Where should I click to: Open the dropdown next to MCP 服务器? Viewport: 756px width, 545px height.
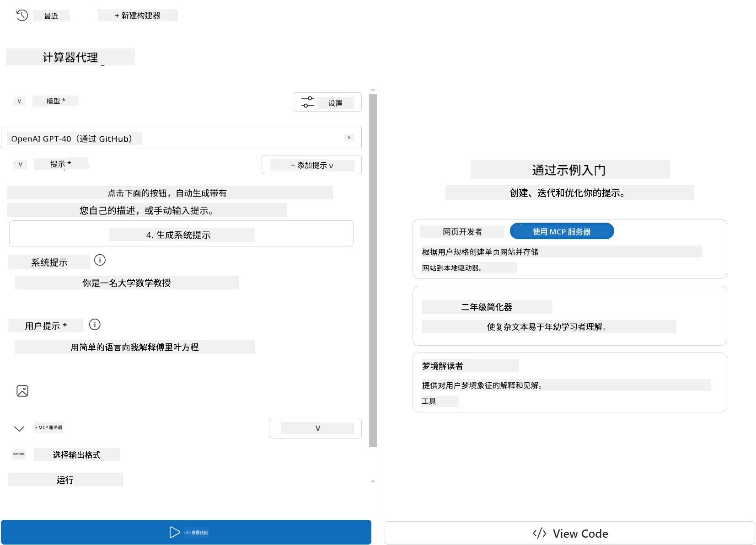[315, 428]
